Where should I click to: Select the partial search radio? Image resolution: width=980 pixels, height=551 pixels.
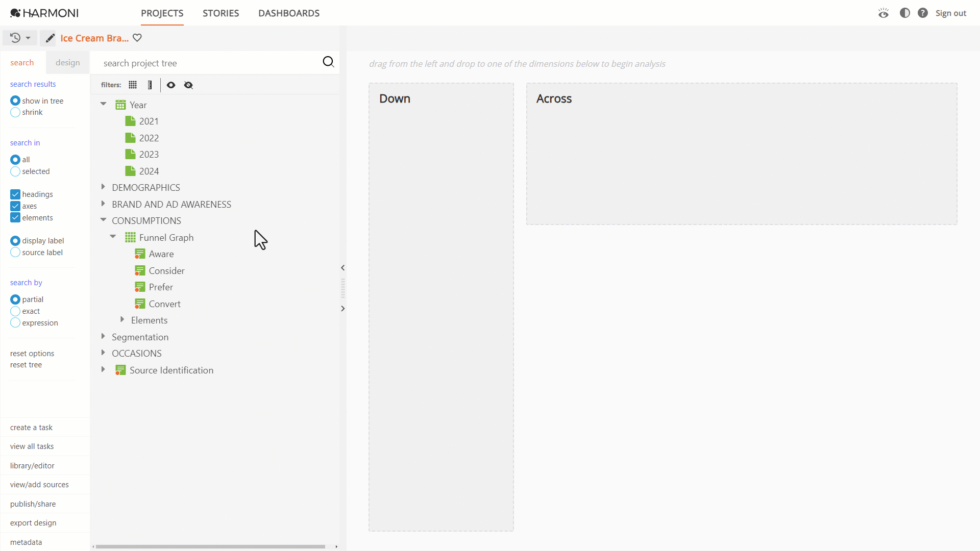click(x=15, y=299)
